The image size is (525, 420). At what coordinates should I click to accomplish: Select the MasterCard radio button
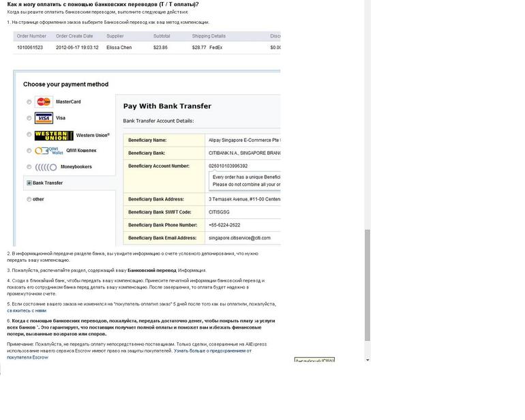pos(29,102)
